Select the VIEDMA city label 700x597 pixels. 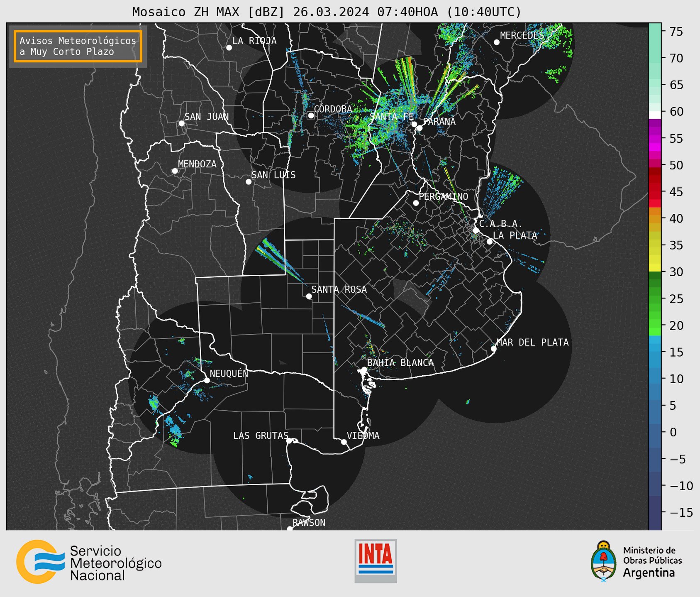(x=363, y=436)
